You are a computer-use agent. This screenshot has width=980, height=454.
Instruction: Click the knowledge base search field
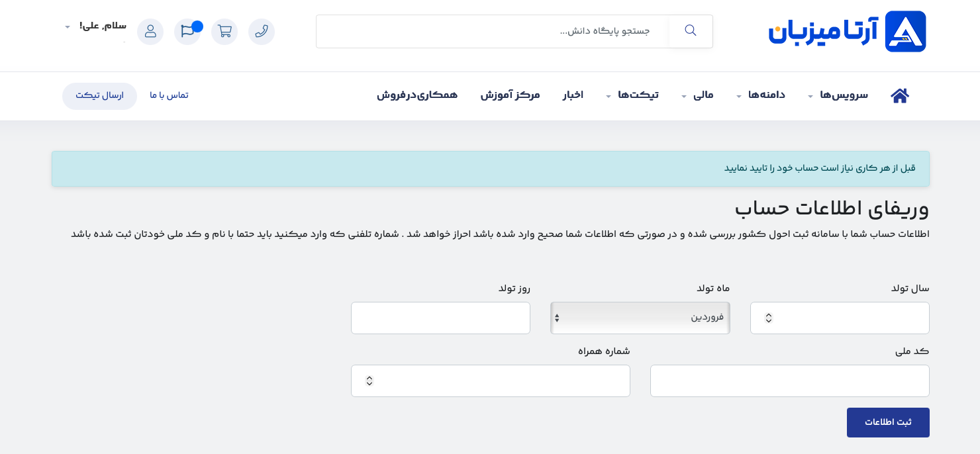tap(492, 31)
